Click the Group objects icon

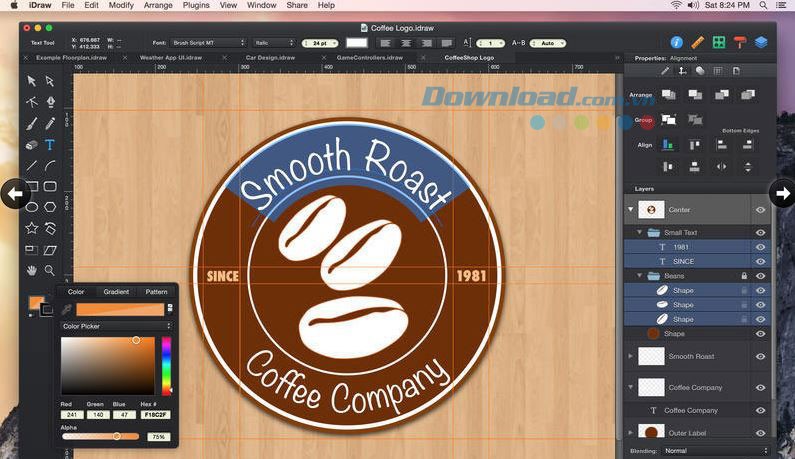(x=669, y=120)
